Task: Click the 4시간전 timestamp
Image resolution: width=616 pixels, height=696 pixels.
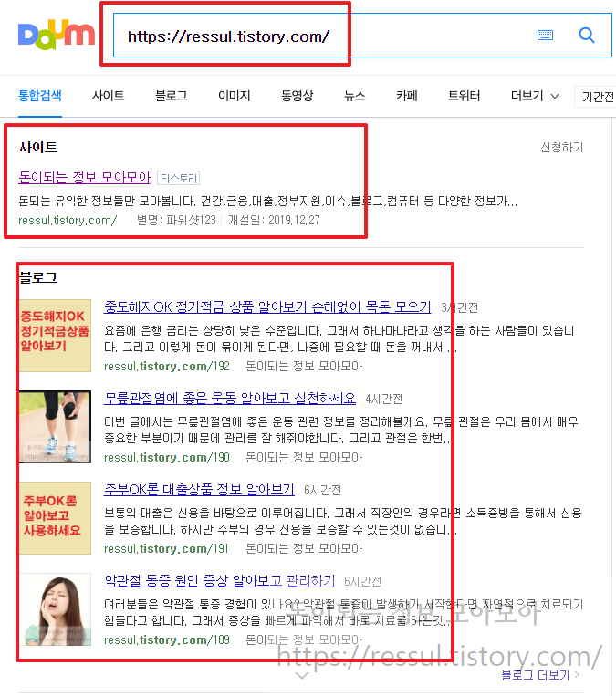Action: click(x=383, y=399)
